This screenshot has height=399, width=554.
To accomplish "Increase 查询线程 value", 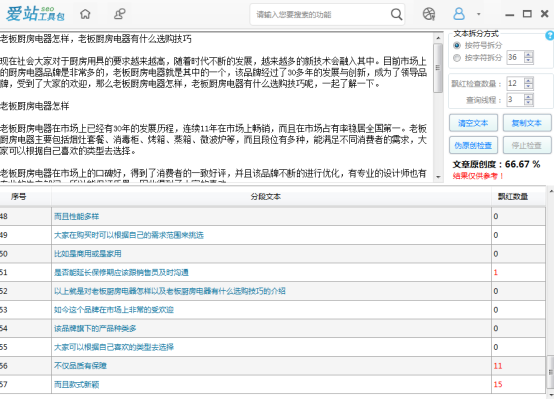I will [529, 97].
